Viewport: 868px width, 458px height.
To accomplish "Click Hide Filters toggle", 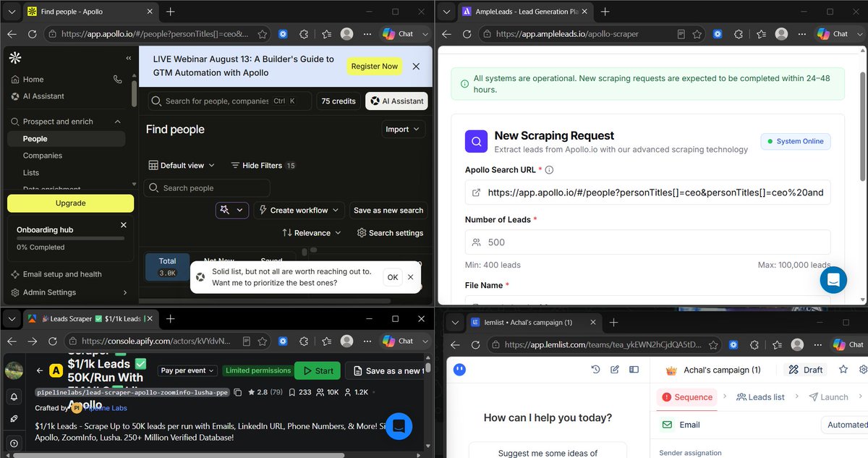I will click(263, 166).
